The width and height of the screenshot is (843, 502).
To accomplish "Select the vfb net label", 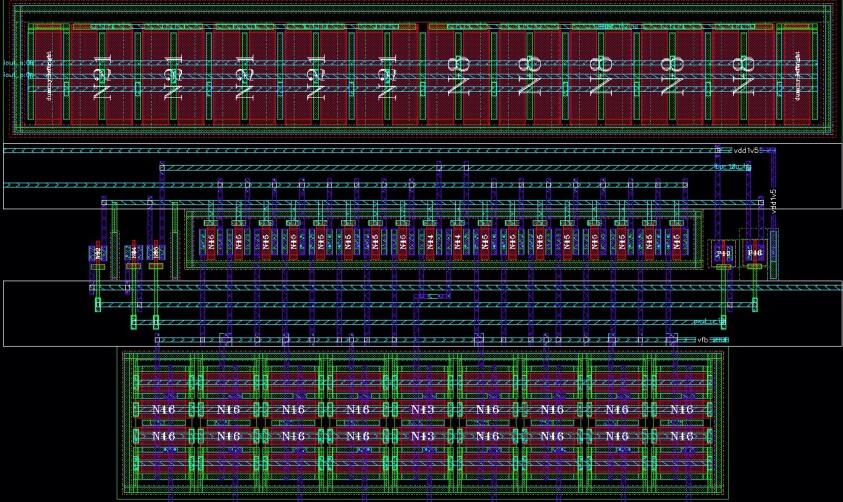I will click(x=703, y=340).
